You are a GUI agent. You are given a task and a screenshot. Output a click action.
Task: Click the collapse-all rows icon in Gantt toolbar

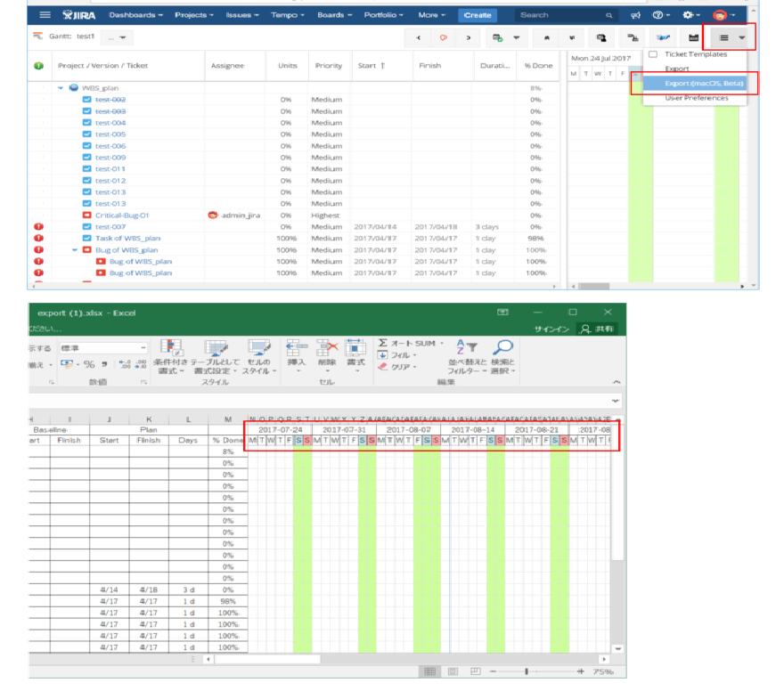click(x=546, y=37)
